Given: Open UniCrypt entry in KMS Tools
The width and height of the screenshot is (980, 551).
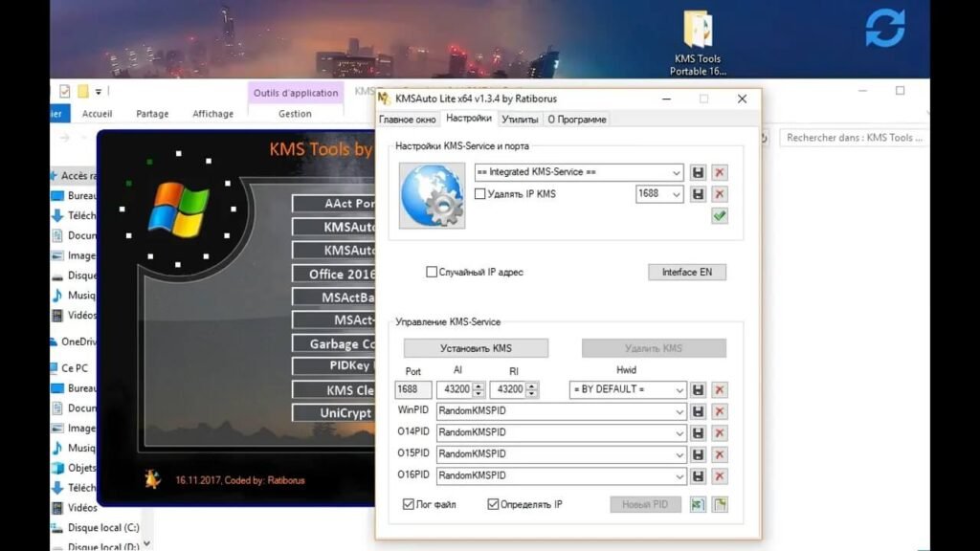Looking at the screenshot, I should point(334,413).
